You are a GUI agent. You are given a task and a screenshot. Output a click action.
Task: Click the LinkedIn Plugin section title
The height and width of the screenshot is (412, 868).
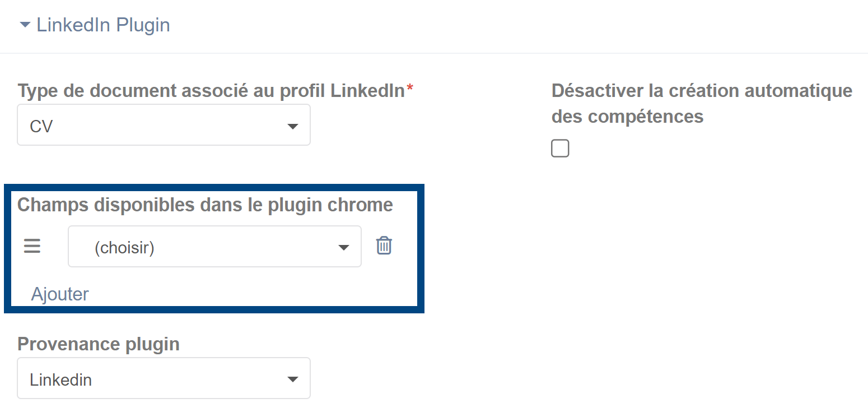pyautogui.click(x=103, y=25)
